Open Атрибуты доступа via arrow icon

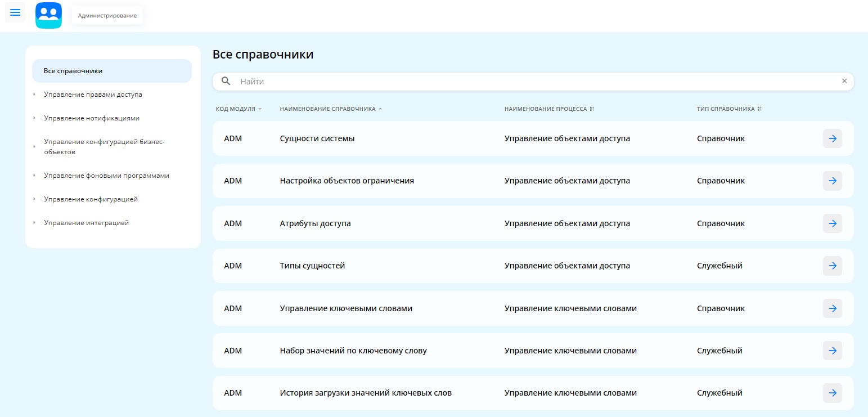832,223
